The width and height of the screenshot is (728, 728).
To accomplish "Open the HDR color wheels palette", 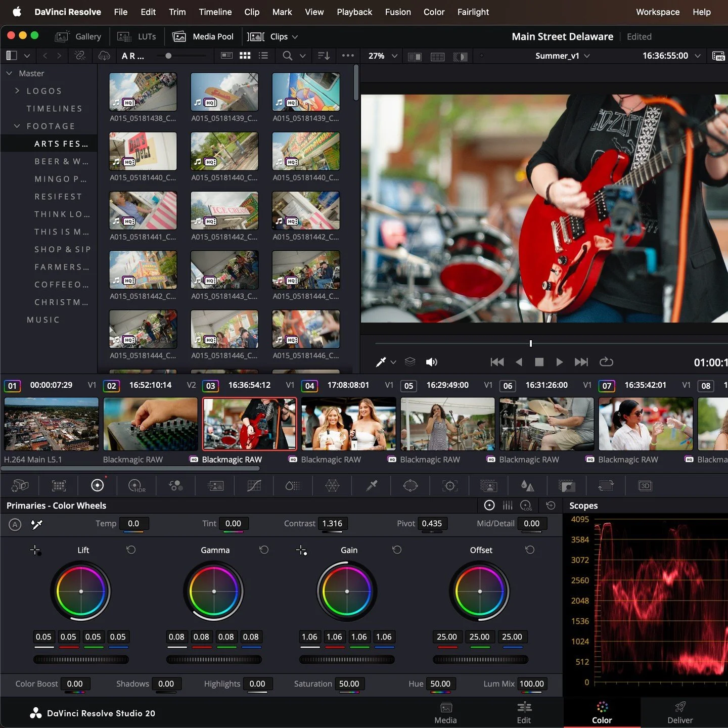I will coord(136,486).
